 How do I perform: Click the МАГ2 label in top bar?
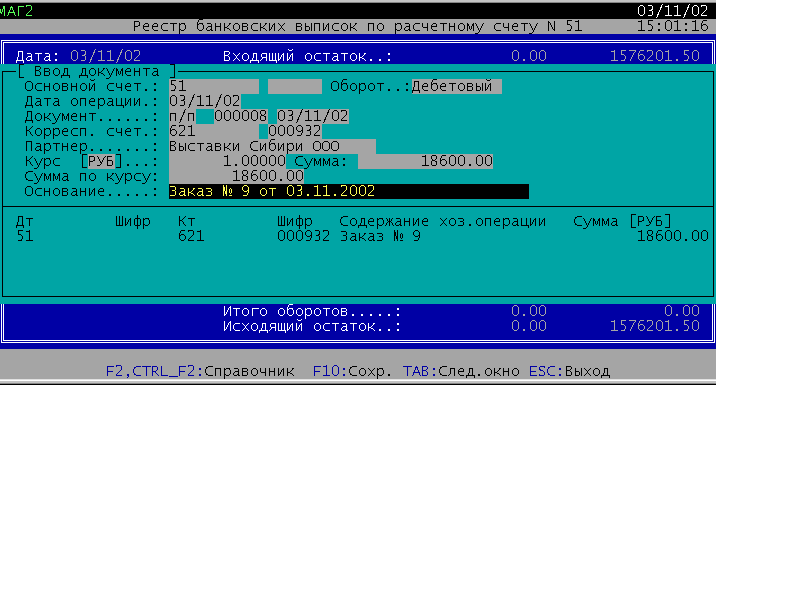(16, 11)
